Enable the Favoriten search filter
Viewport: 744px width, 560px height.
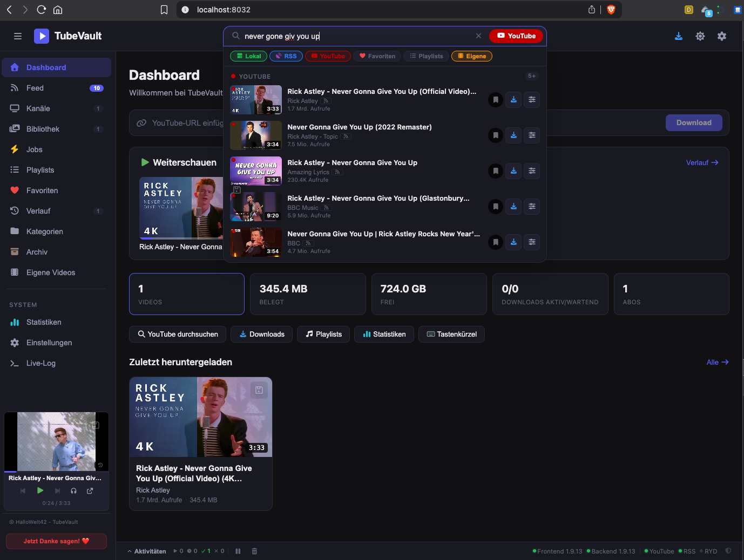pyautogui.click(x=377, y=56)
